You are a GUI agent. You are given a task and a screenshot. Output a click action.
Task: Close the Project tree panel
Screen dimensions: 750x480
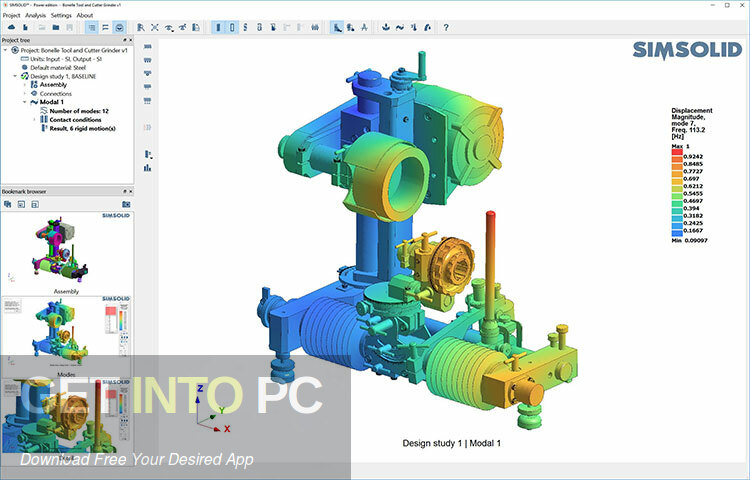(131, 40)
